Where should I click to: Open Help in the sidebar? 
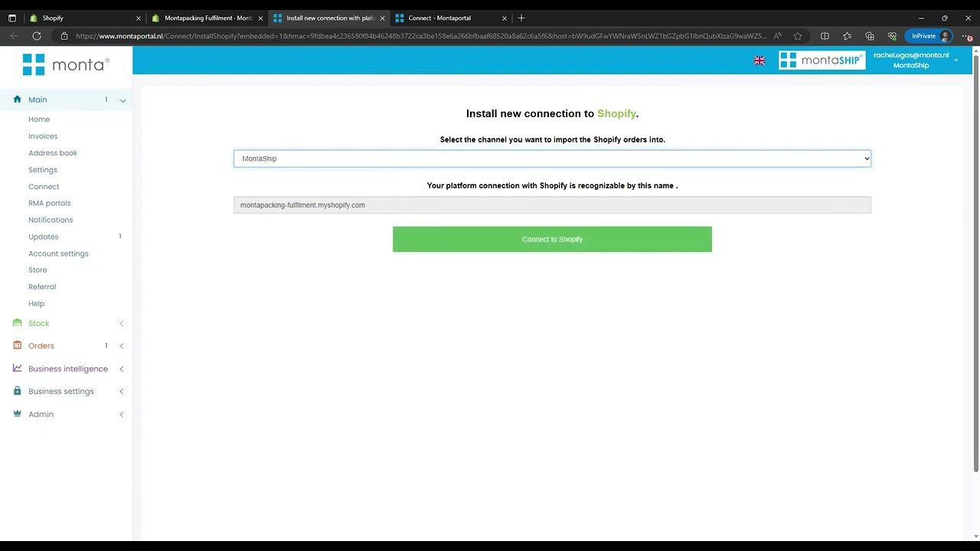tap(36, 304)
